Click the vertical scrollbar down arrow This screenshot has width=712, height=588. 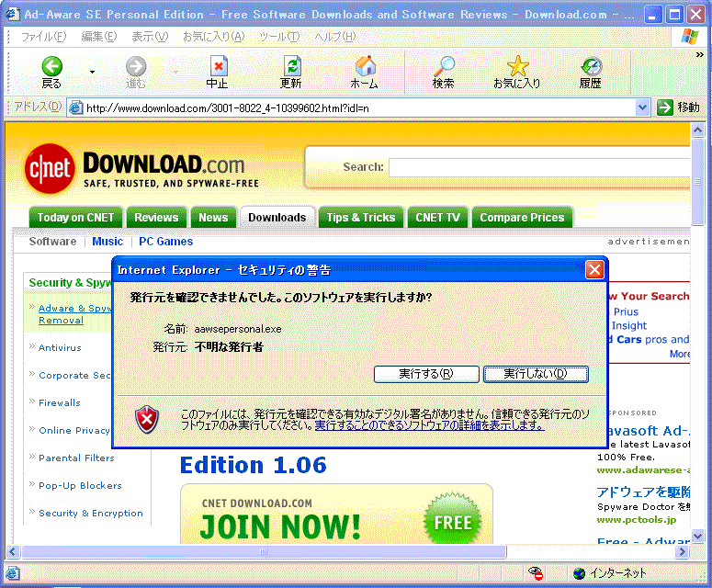[698, 537]
